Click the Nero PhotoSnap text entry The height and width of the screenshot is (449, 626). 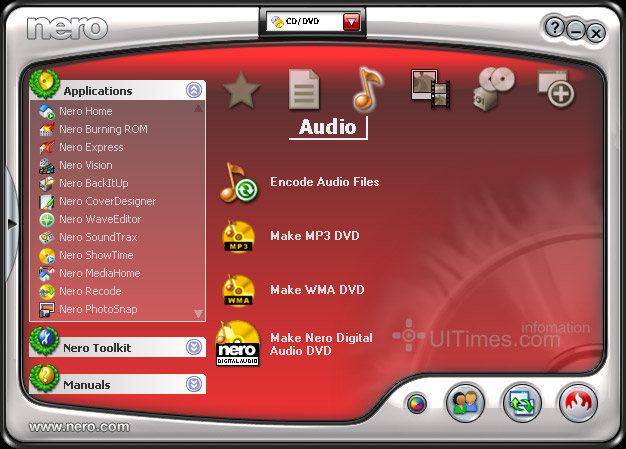(98, 309)
